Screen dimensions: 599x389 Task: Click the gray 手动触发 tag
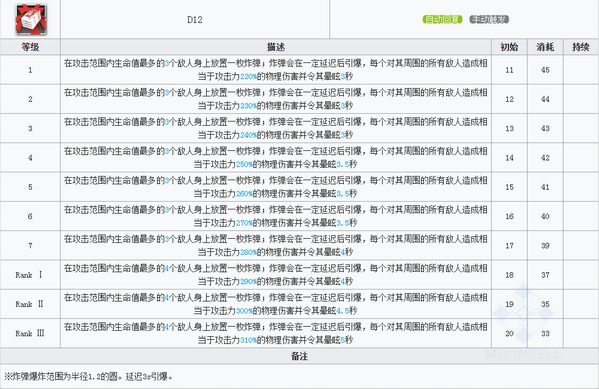489,19
